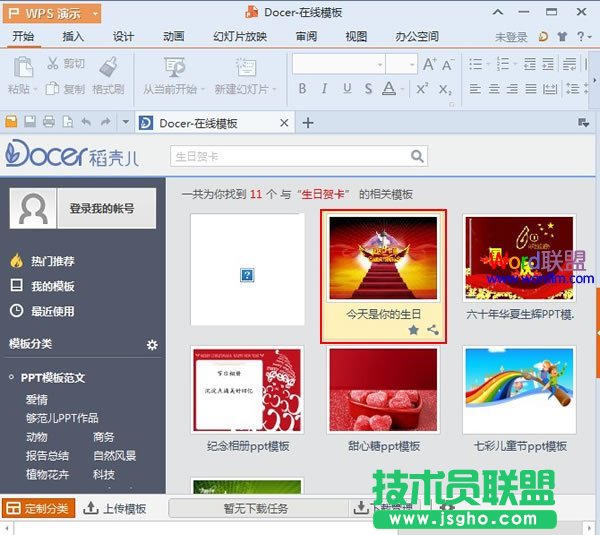Click the 上传模板 button
600x535 pixels.
pyautogui.click(x=114, y=508)
